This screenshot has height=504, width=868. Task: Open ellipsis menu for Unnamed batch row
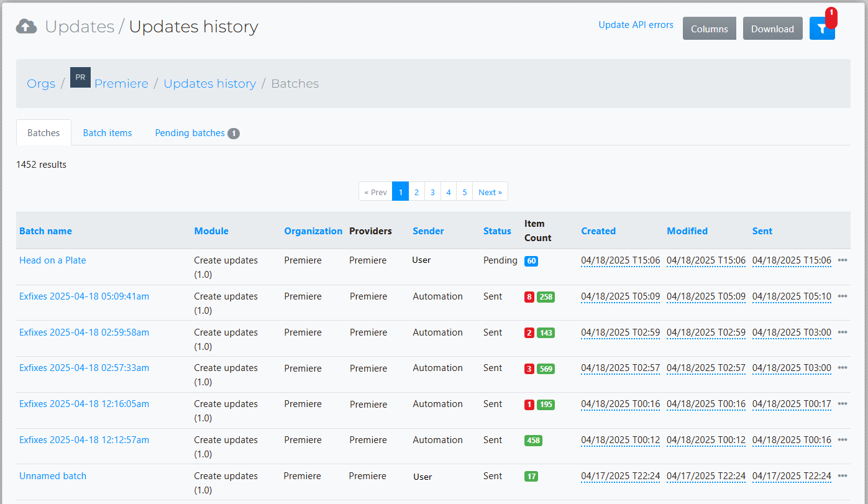click(x=843, y=476)
